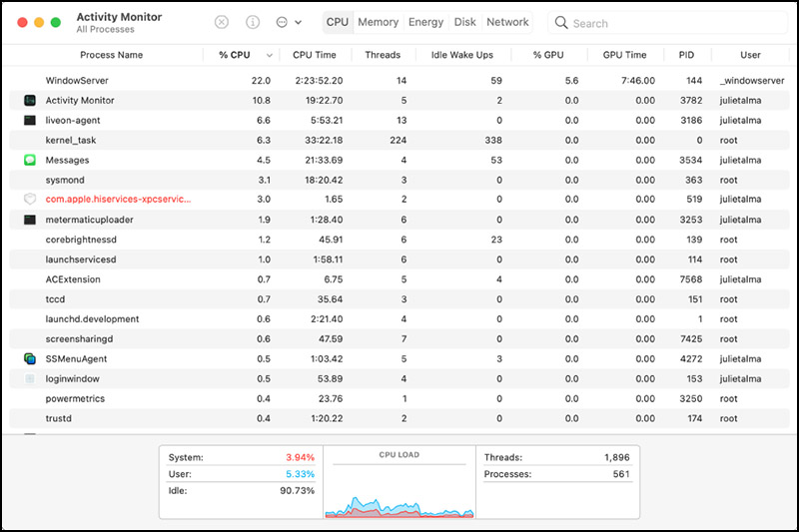Expand the chevron beside the ellipsis button
Image resolution: width=799 pixels, height=532 pixels.
tap(298, 22)
